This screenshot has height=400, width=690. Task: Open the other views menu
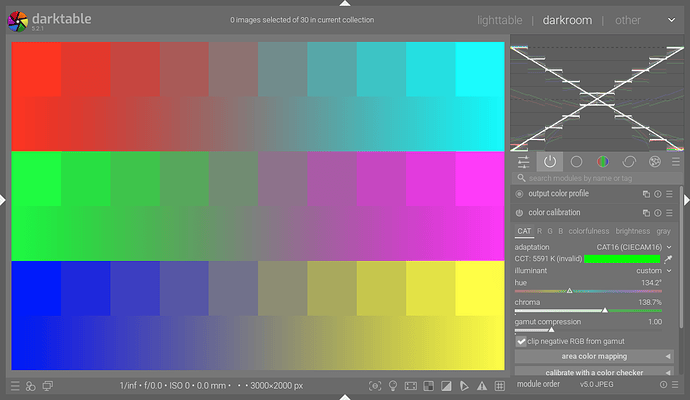[x=628, y=20]
